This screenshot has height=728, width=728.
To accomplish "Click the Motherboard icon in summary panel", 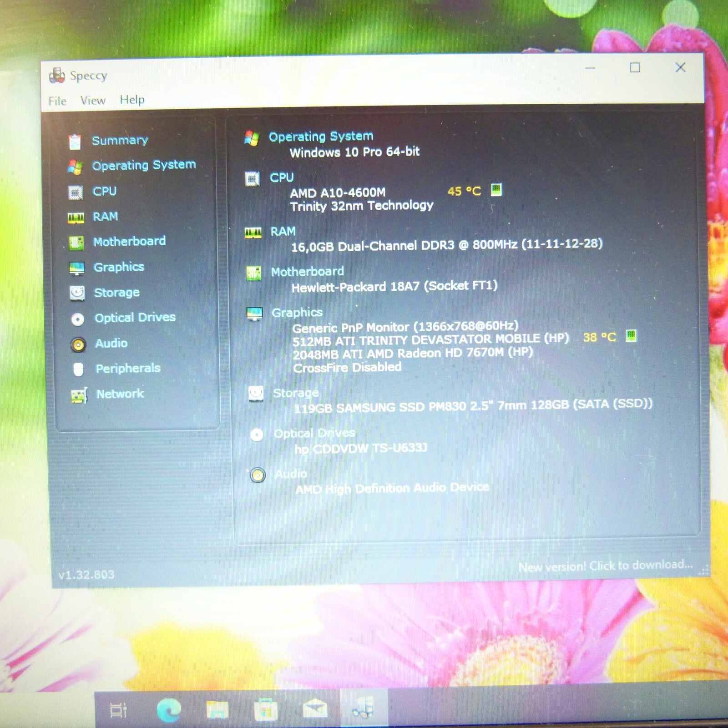I will click(x=253, y=273).
